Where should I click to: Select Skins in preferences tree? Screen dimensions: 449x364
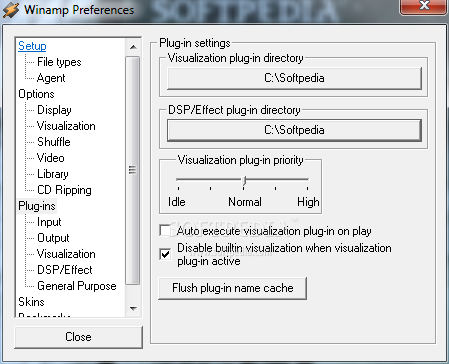(31, 302)
